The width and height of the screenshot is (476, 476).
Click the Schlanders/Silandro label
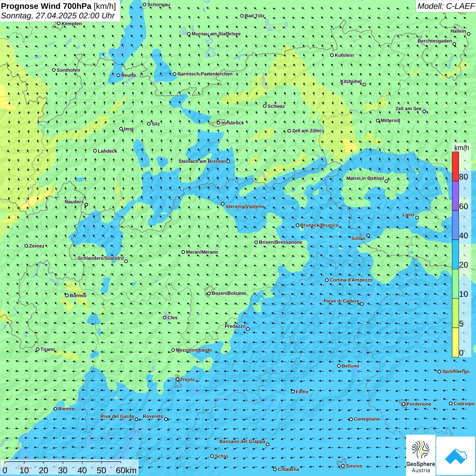[x=101, y=258]
